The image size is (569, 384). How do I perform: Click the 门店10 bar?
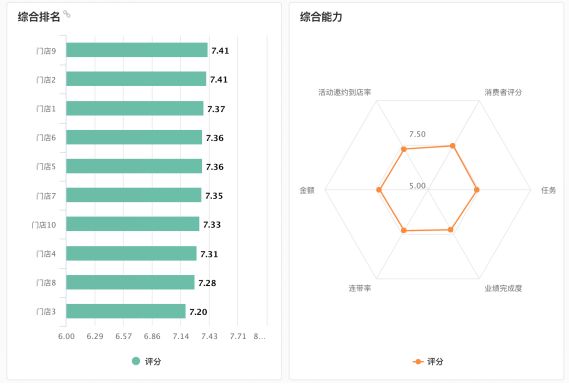(x=133, y=224)
